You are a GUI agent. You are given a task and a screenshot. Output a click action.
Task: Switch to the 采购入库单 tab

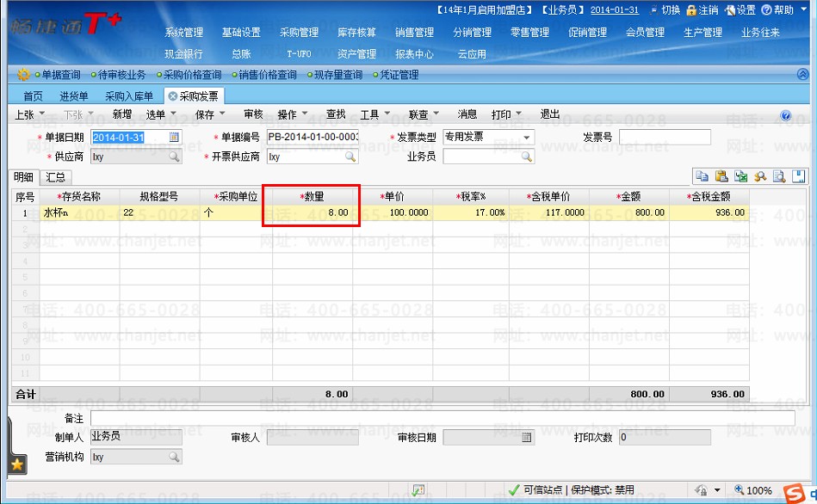coord(129,96)
